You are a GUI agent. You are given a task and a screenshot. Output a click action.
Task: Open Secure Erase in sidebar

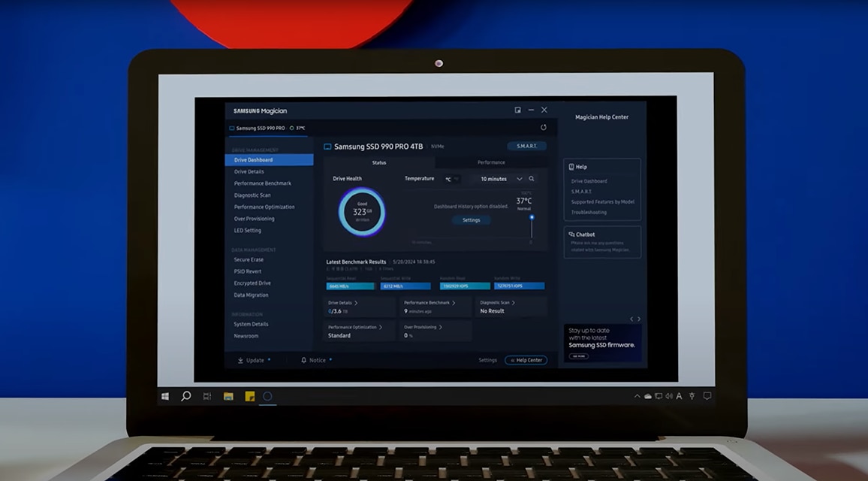pyautogui.click(x=249, y=259)
